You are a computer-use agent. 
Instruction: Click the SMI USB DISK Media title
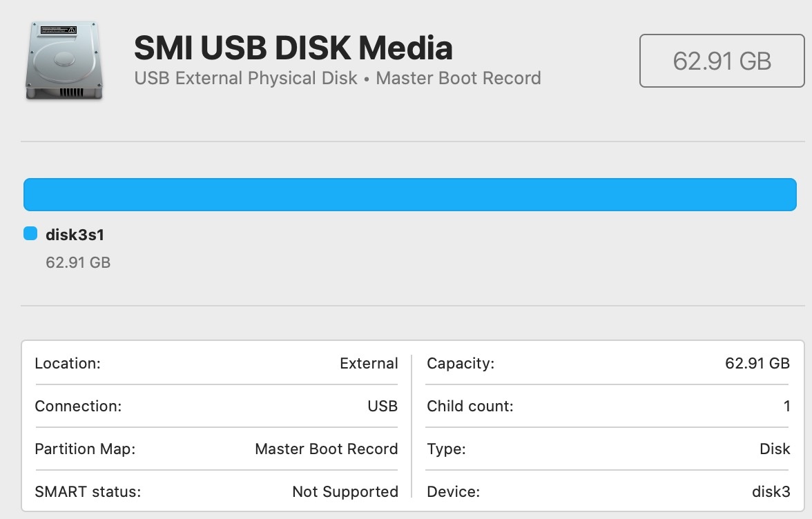(293, 48)
